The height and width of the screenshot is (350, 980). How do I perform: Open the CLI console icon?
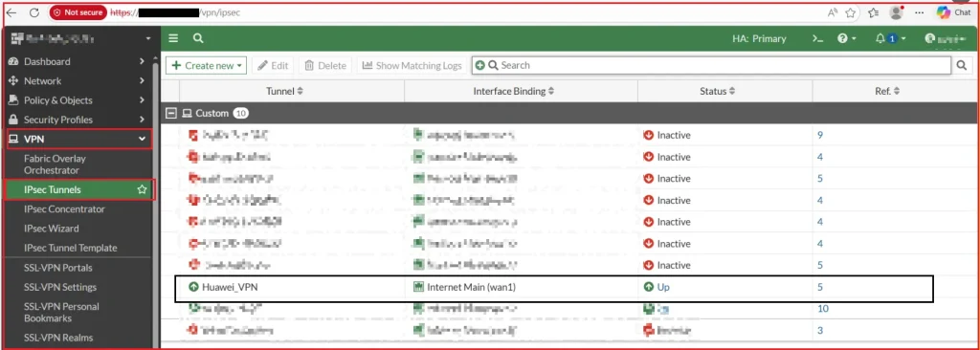pos(817,39)
